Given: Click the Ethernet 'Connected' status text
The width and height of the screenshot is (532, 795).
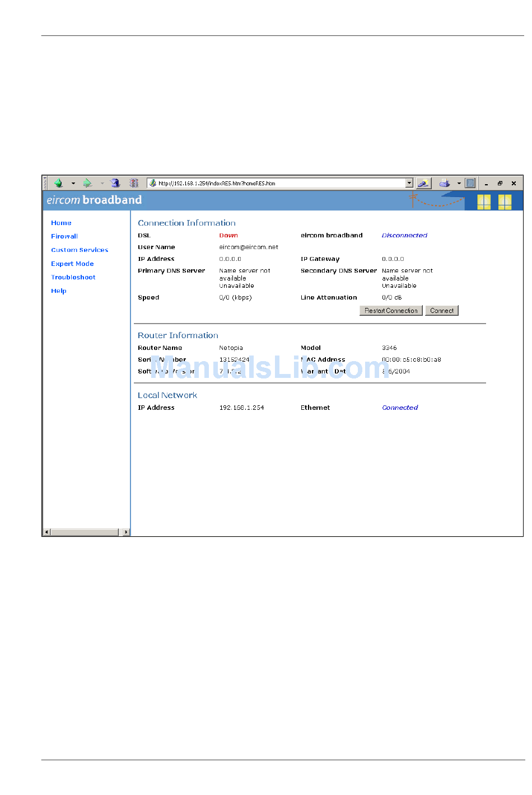Looking at the screenshot, I should [400, 408].
